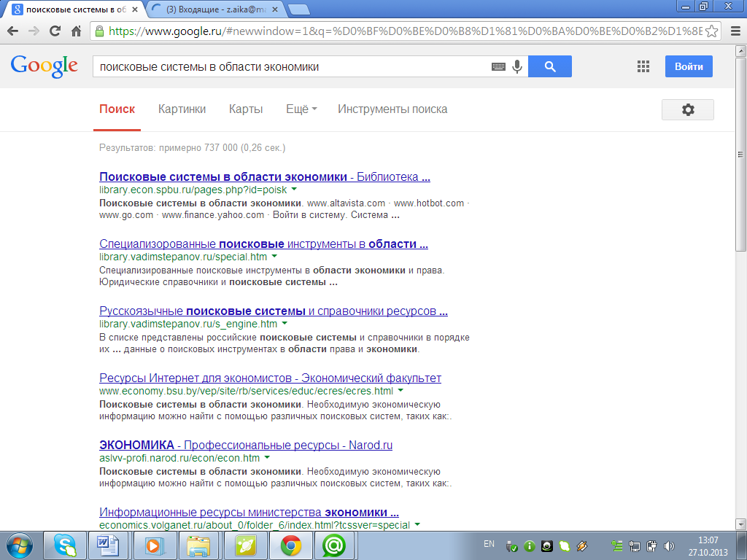Expand the arrow beside library.vadimstepanov.ru/special.htm

click(274, 257)
